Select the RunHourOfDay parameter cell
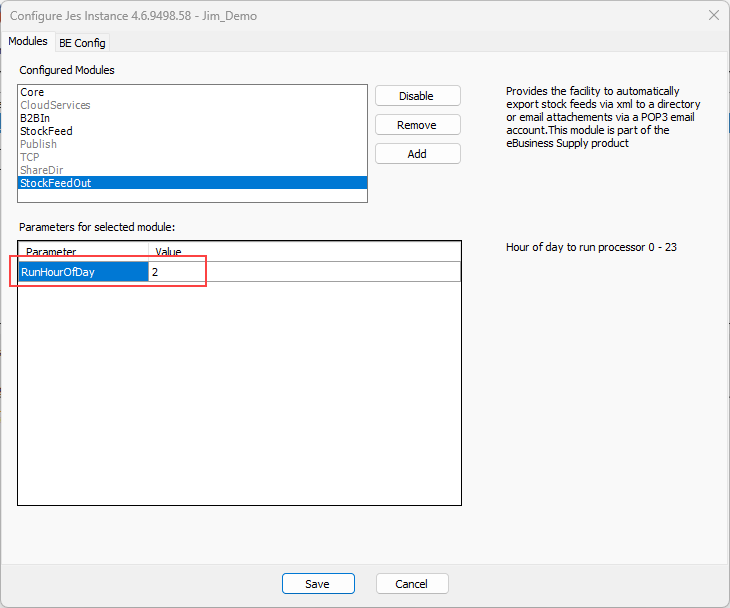 (x=84, y=272)
